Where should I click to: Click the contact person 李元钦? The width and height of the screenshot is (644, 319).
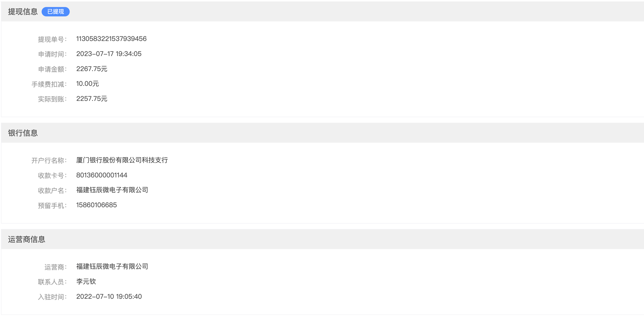(x=86, y=281)
